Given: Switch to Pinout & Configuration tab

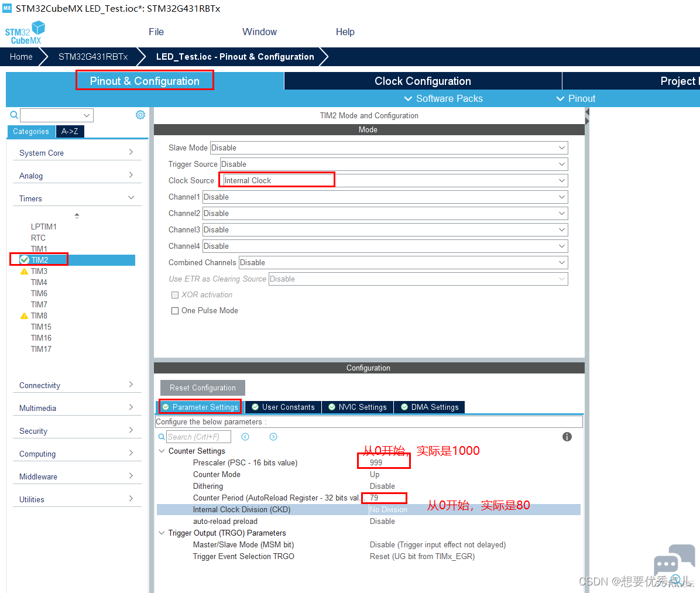Looking at the screenshot, I should (x=145, y=81).
